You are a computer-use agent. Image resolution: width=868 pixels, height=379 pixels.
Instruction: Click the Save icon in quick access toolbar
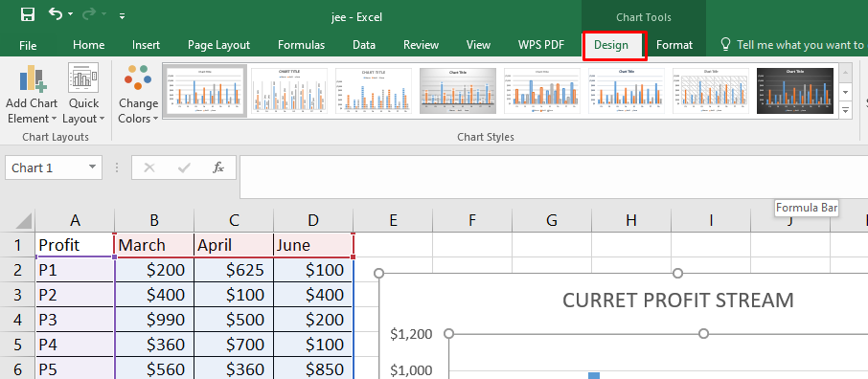(28, 15)
